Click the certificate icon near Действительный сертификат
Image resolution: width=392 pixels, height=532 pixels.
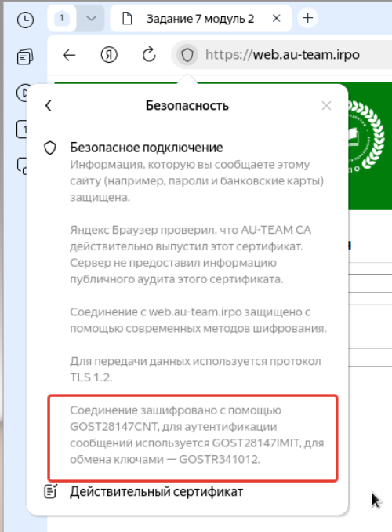click(50, 492)
